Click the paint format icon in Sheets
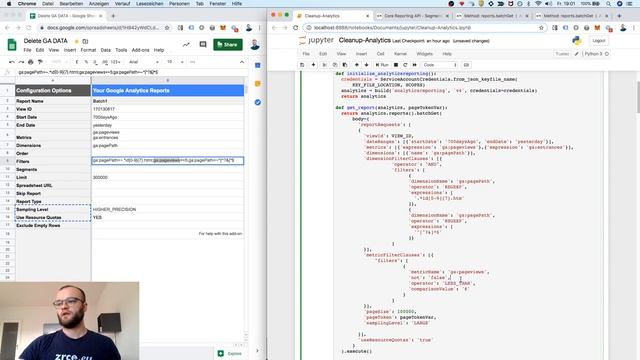This screenshot has height=360, width=640. [x=40, y=62]
